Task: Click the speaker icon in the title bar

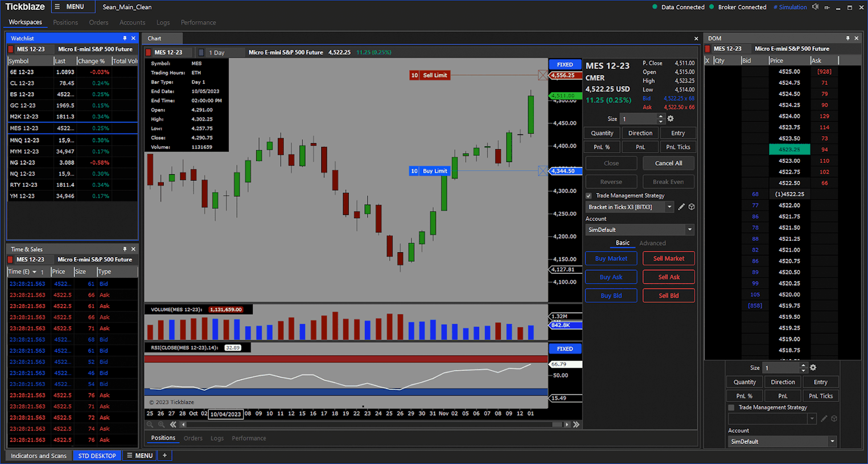Action: coord(815,7)
